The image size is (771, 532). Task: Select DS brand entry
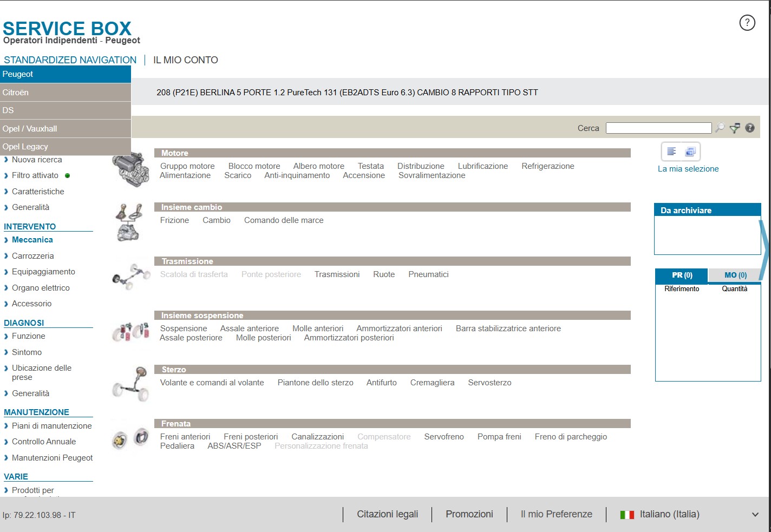tap(66, 110)
